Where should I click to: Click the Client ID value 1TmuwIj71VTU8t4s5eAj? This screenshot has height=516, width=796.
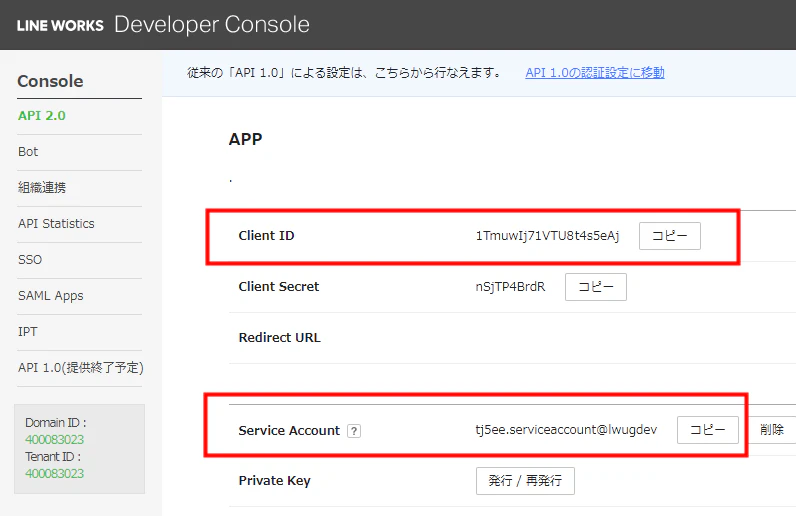coord(547,236)
